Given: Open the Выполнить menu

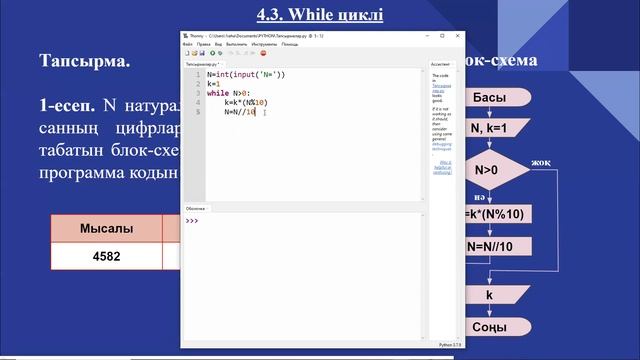Looking at the screenshot, I should [237, 44].
